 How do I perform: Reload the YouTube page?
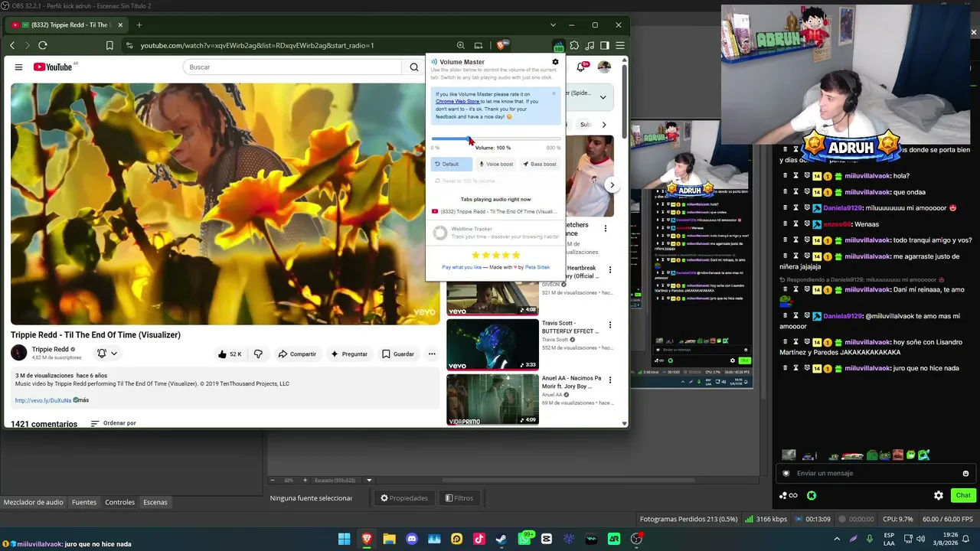[x=43, y=45]
